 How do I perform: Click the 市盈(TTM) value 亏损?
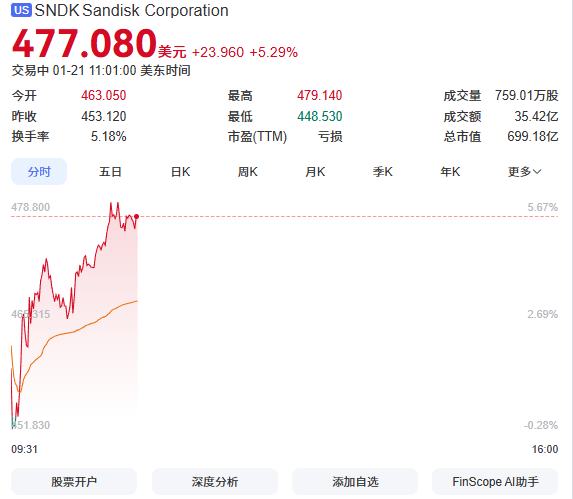(x=330, y=137)
